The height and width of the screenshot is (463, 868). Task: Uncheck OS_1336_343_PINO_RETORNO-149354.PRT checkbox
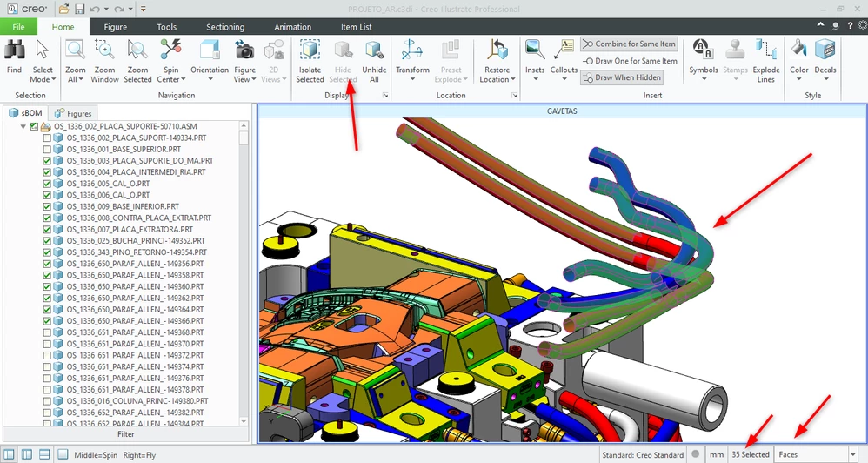point(47,252)
